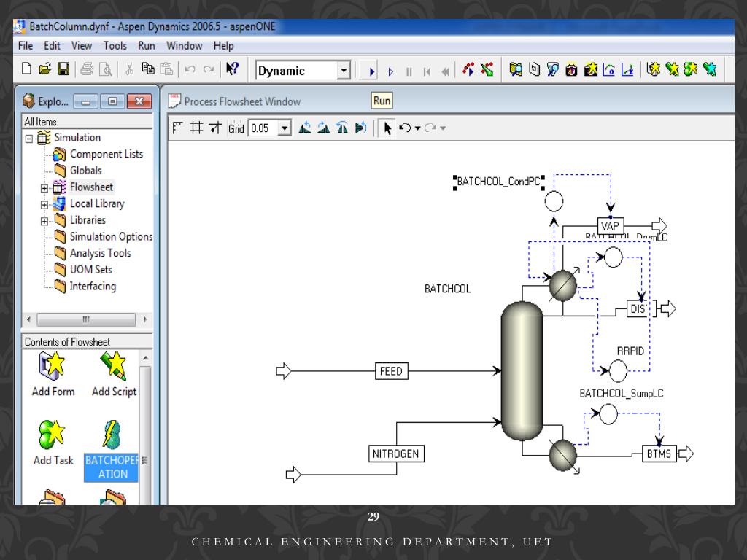Screen dimensions: 747x560
Task: Select the BTMS stream label
Action: click(659, 454)
